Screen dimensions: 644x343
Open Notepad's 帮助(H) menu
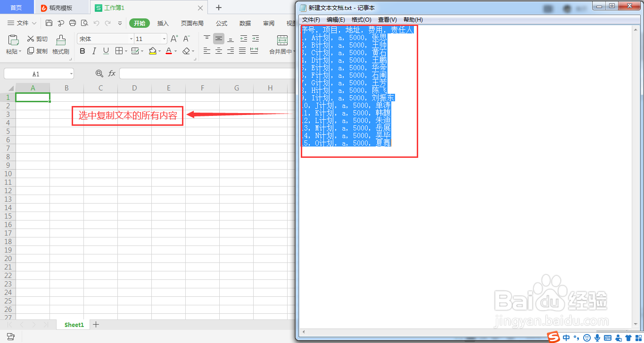pos(413,19)
